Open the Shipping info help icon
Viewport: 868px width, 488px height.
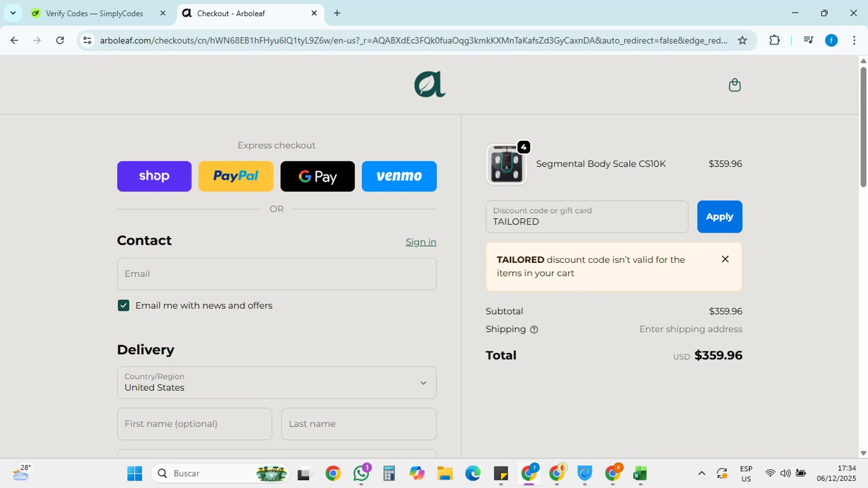pyautogui.click(x=534, y=329)
